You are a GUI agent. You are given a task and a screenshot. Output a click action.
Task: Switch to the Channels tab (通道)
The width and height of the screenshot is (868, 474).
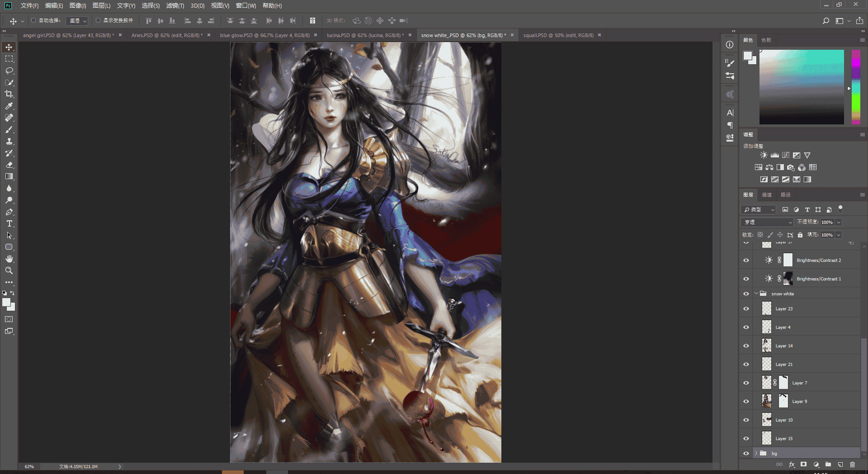coord(767,195)
